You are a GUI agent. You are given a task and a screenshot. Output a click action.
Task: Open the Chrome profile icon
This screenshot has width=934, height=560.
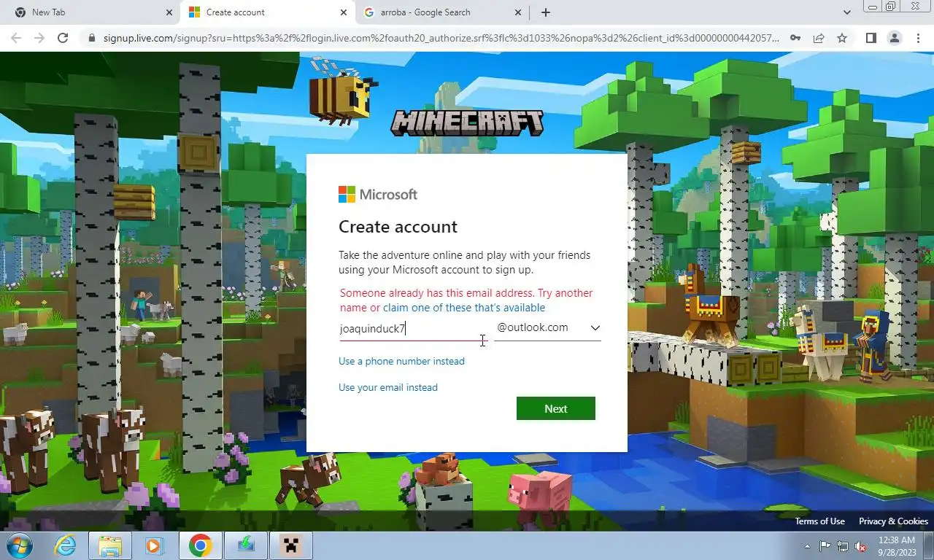tap(894, 38)
